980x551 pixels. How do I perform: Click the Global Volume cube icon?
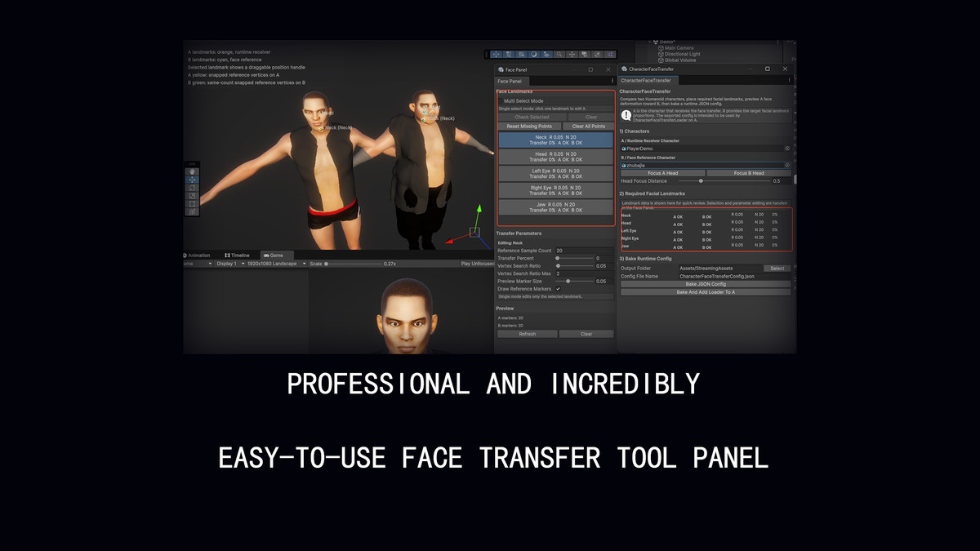point(661,60)
